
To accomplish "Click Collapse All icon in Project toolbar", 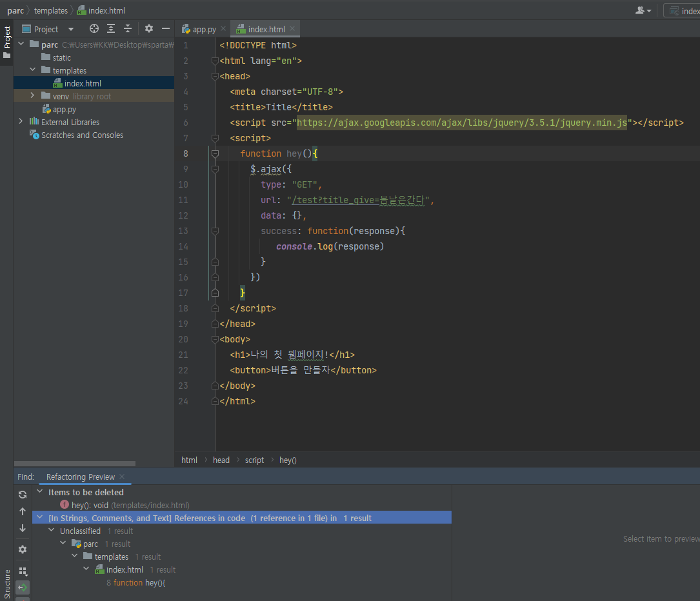I will point(128,28).
